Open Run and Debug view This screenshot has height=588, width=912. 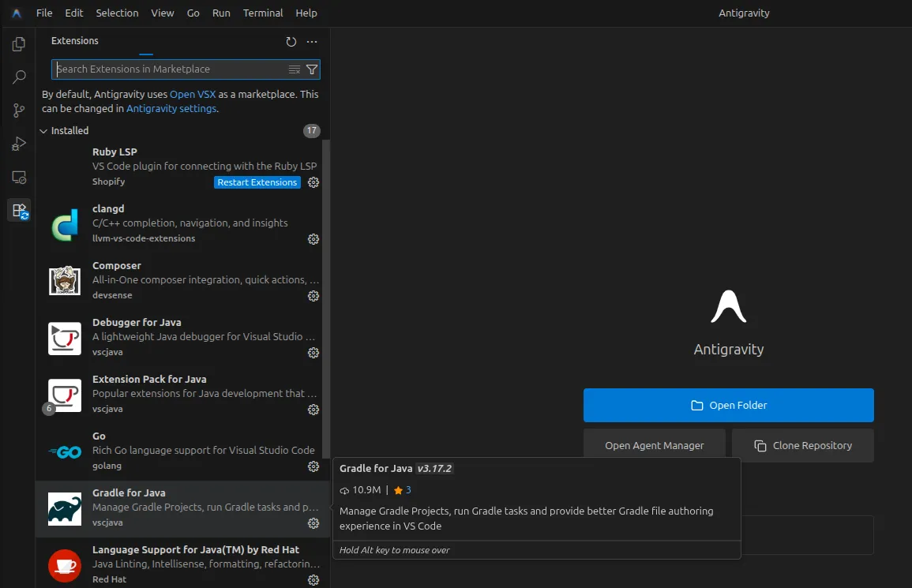19,144
